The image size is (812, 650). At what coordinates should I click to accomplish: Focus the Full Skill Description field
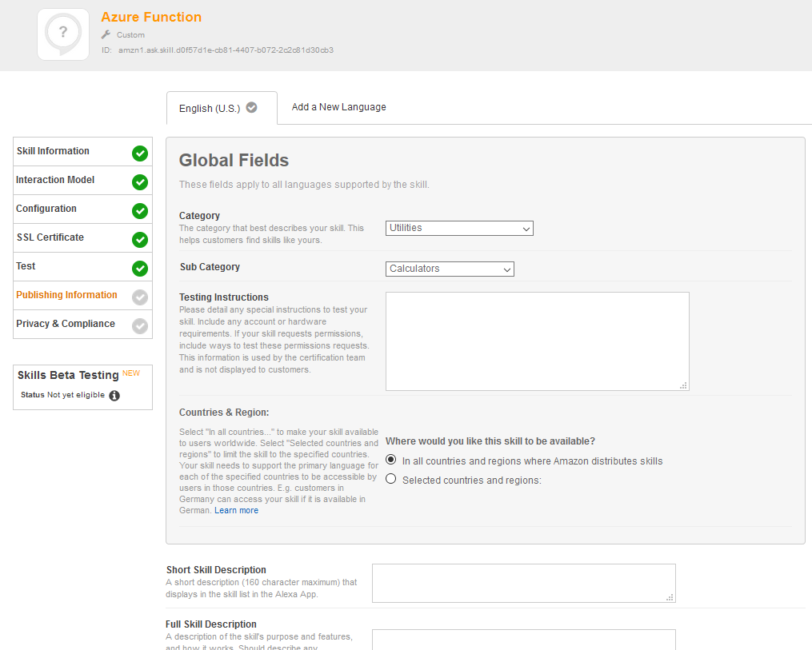[x=524, y=640]
